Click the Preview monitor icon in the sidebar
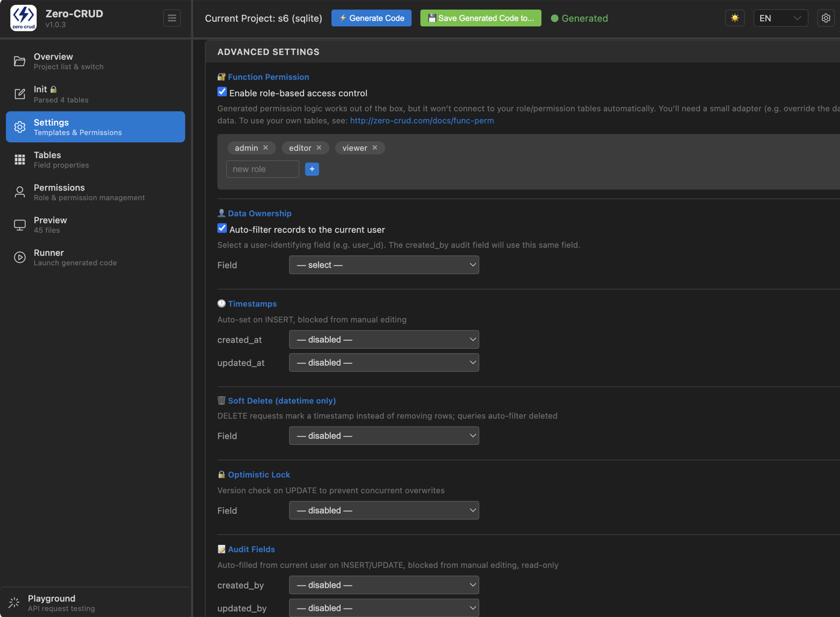840x617 pixels. 19,225
